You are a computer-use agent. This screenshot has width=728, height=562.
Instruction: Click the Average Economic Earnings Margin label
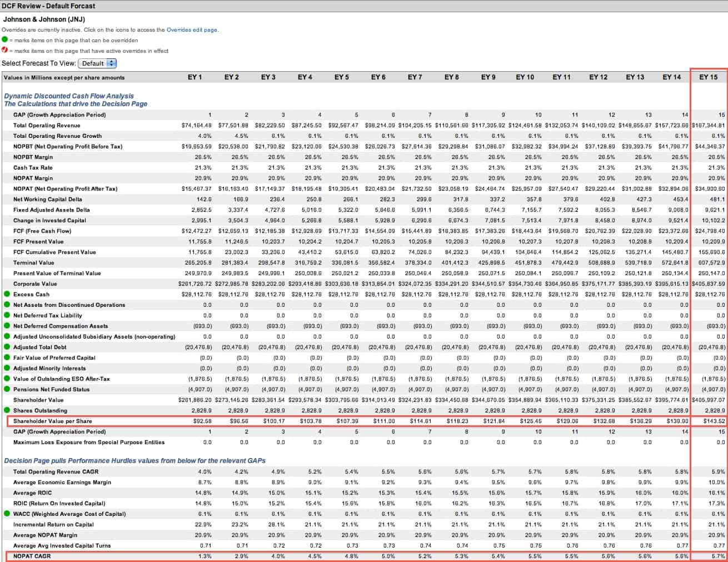click(62, 482)
